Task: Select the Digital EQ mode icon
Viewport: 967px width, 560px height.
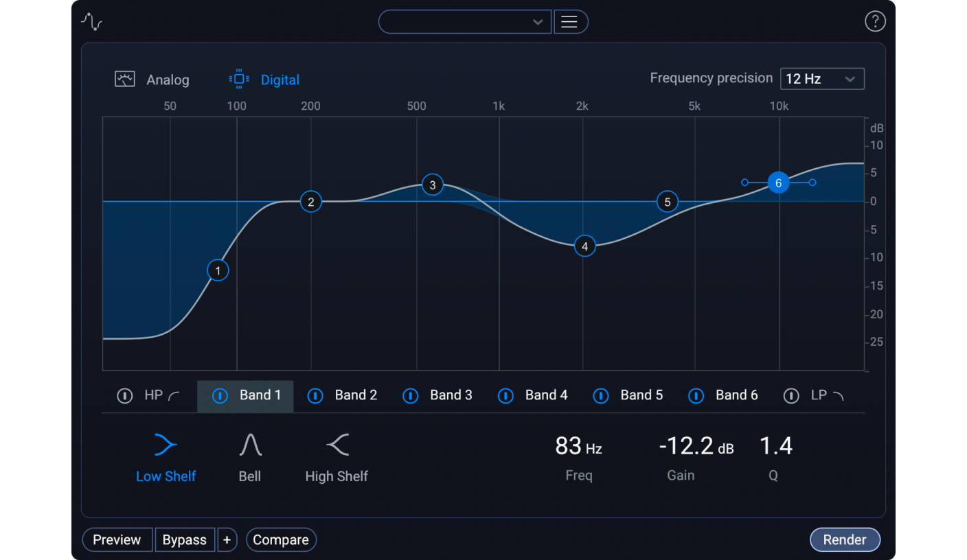Action: point(238,79)
